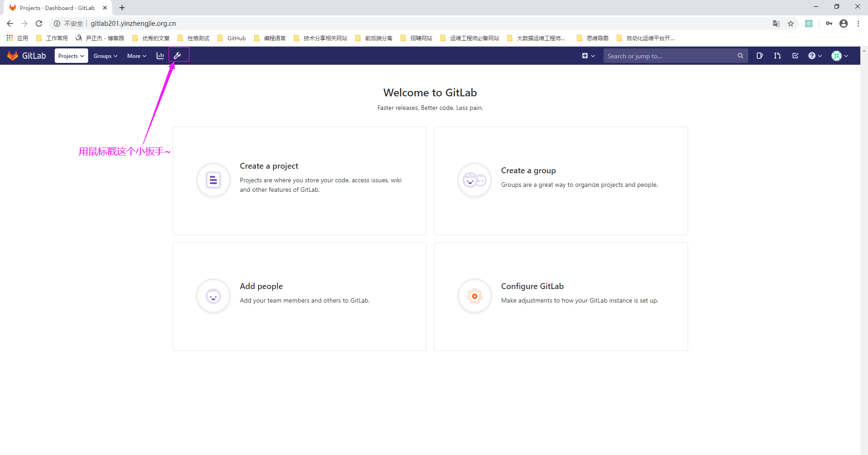Open the To-Do list icon
The height and width of the screenshot is (455, 868).
(795, 56)
